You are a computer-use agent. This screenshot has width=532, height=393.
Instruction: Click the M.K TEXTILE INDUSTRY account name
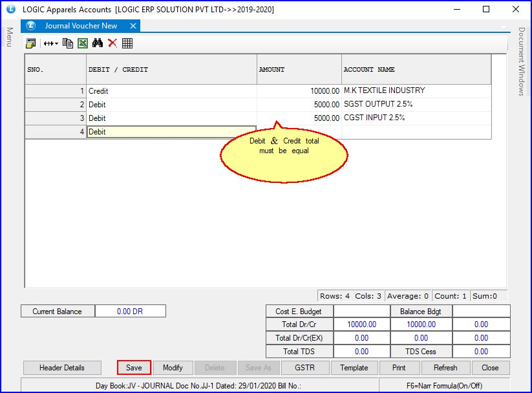click(416, 91)
